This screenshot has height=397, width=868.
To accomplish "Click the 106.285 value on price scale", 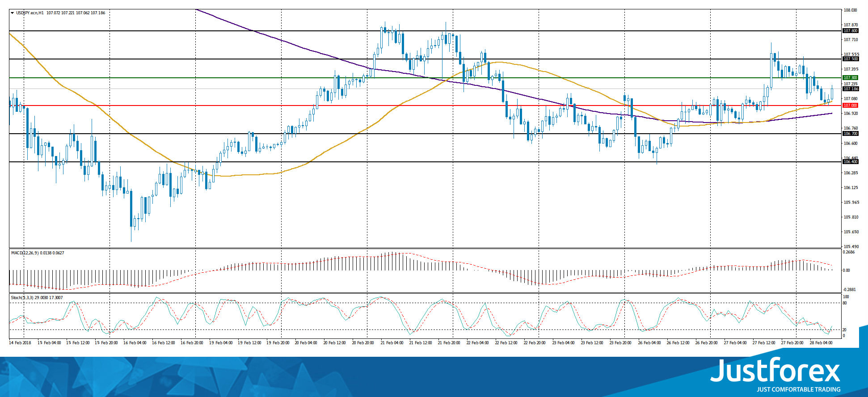I will point(850,173).
